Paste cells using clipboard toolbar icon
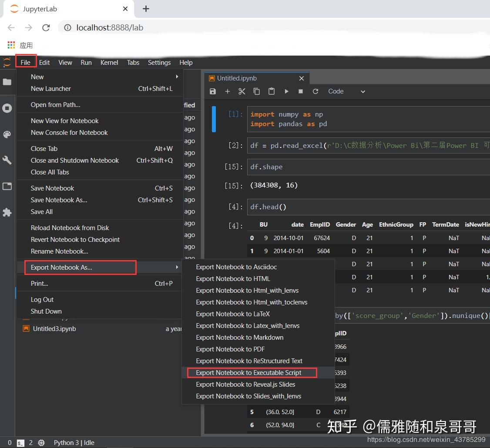This screenshot has height=448, width=490. 272,91
